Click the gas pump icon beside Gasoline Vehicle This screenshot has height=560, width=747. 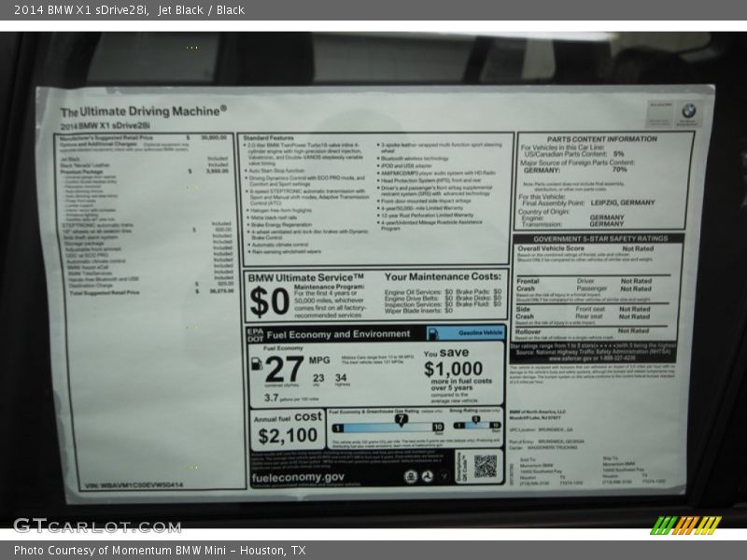[433, 333]
